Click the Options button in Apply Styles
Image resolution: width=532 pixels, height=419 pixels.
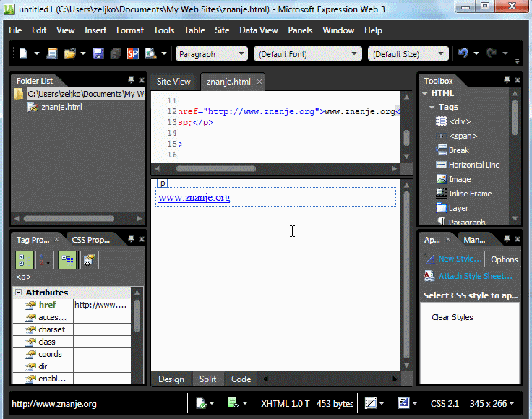(504, 259)
